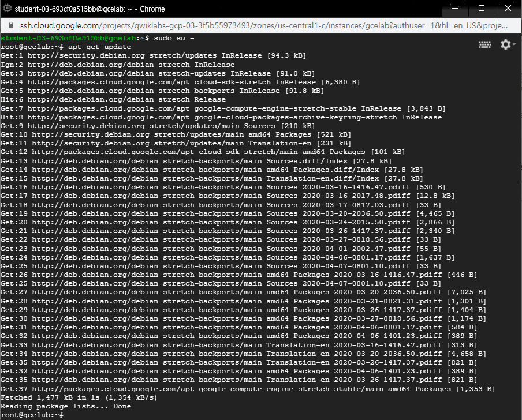Click the Get:15 Translation-en.diff/Index line
The height and width of the screenshot is (420, 522).
pyautogui.click(x=212, y=178)
